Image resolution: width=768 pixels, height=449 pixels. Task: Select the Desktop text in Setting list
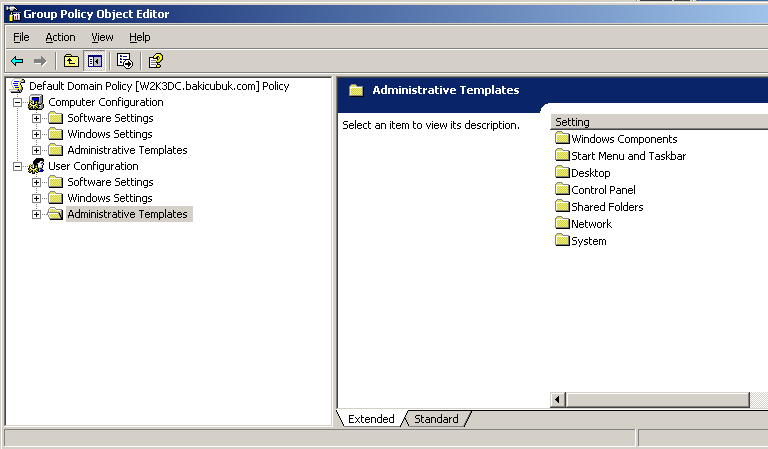tap(591, 173)
